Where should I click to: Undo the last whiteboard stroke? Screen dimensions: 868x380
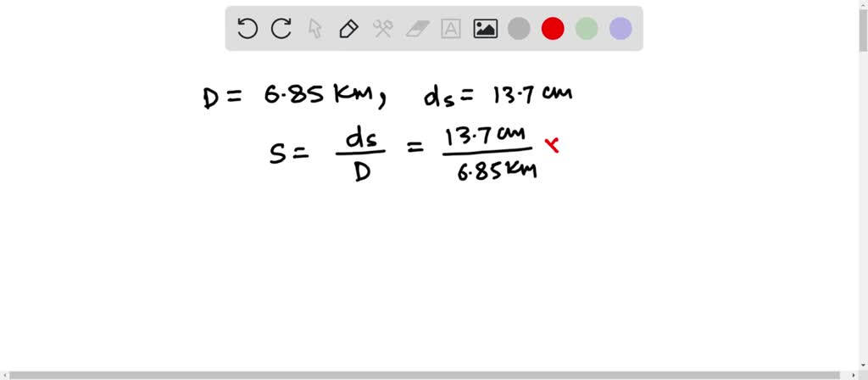[x=248, y=28]
